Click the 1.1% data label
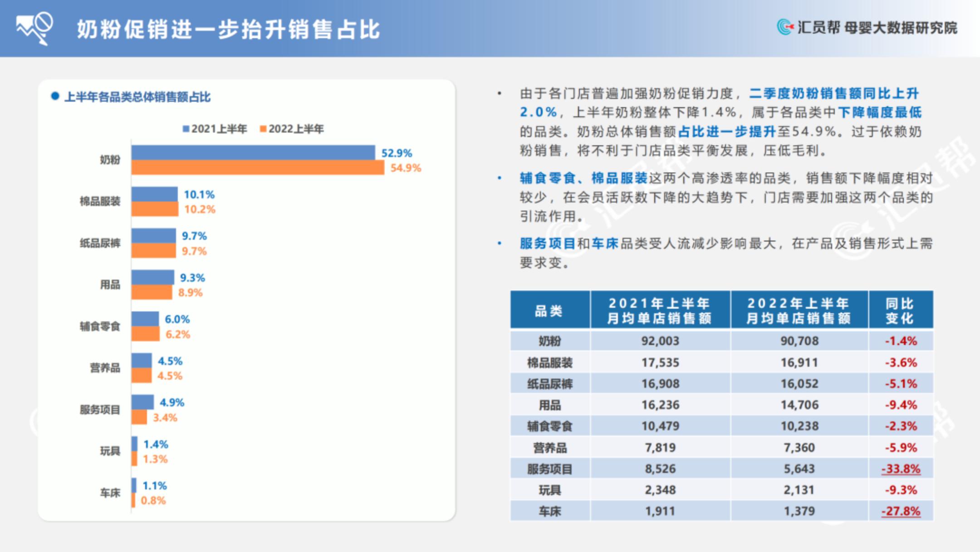 click(155, 486)
